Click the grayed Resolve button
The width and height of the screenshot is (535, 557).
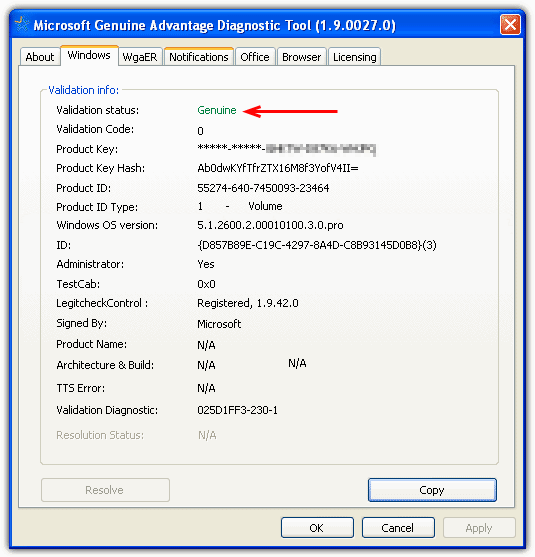tap(105, 490)
